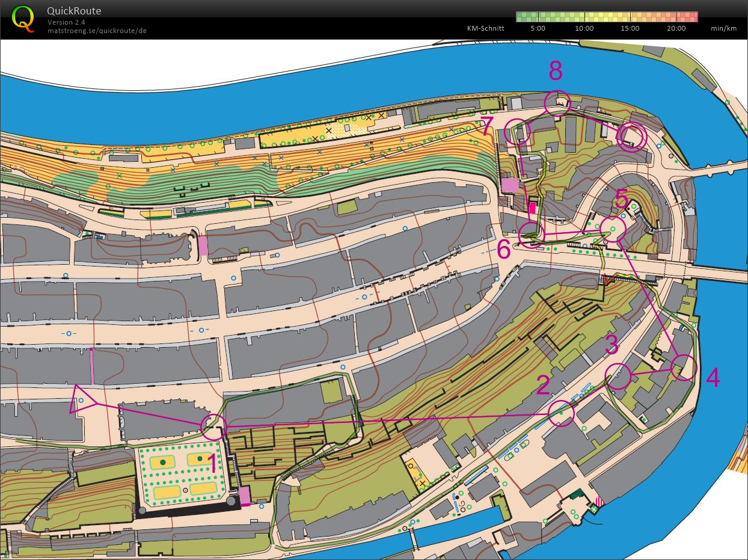The image size is (748, 560).
Task: Click the start triangle on the course
Action: 81,400
